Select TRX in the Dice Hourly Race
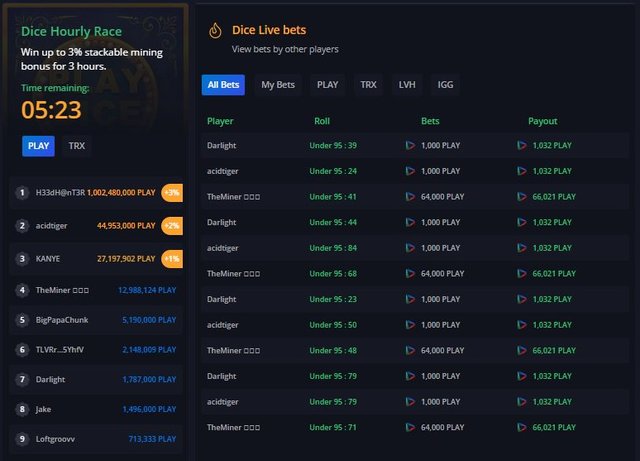 click(77, 146)
